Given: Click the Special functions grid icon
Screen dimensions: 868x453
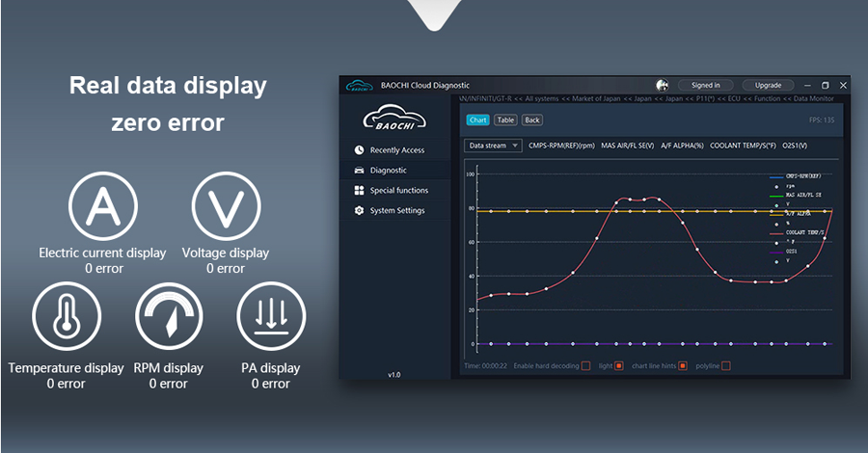Looking at the screenshot, I should 360,190.
